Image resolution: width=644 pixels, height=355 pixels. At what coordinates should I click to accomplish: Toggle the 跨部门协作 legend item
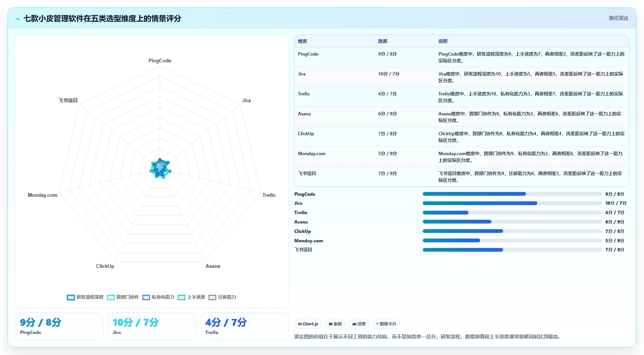(123, 297)
